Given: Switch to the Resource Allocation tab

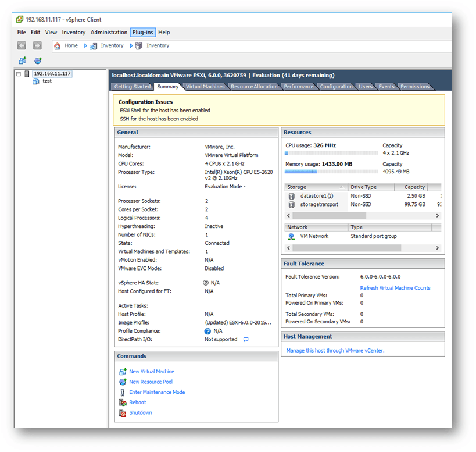Looking at the screenshot, I should click(x=254, y=87).
